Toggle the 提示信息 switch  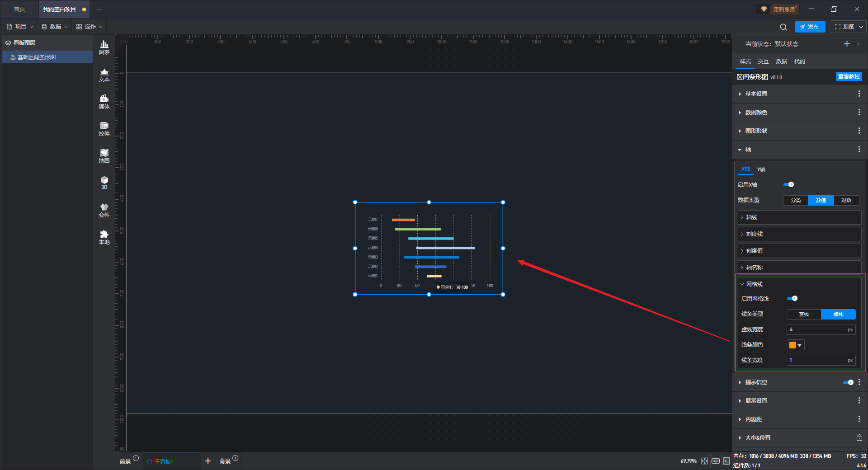tap(848, 382)
